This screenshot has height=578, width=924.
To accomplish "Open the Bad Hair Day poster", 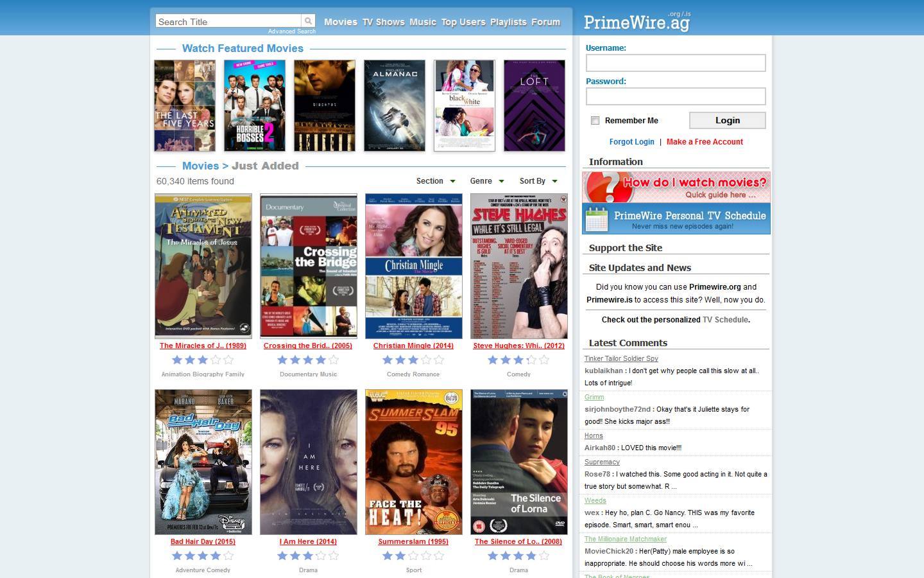I will click(203, 462).
